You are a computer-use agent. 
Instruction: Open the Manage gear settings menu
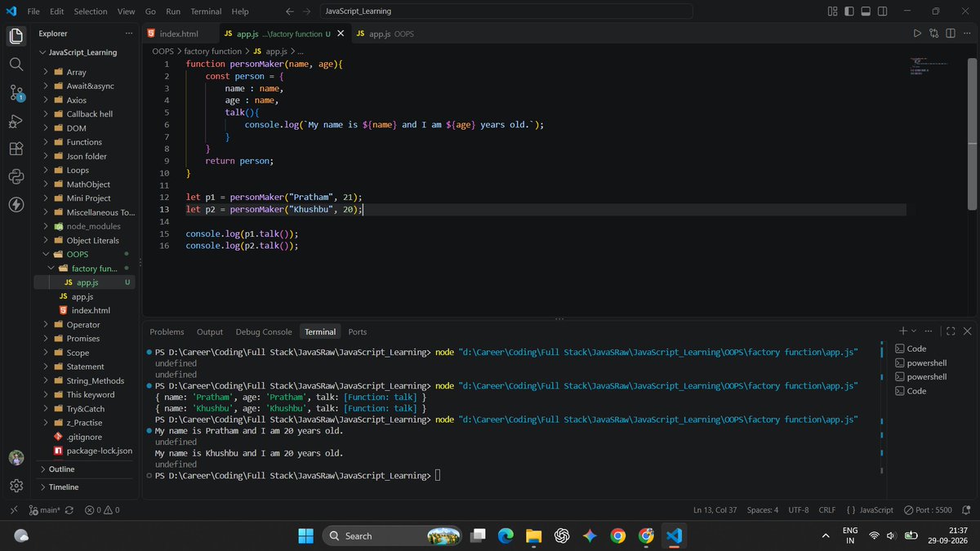tap(16, 485)
